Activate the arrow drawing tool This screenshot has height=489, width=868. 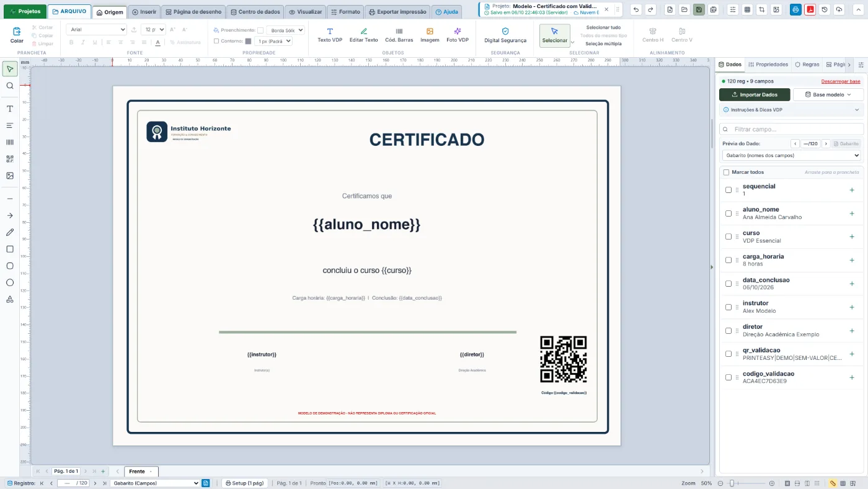coord(10,215)
